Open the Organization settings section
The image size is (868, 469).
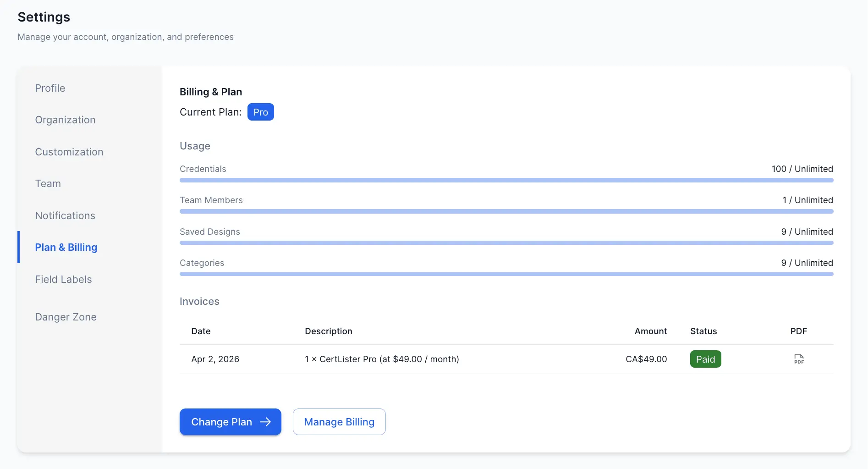[65, 120]
